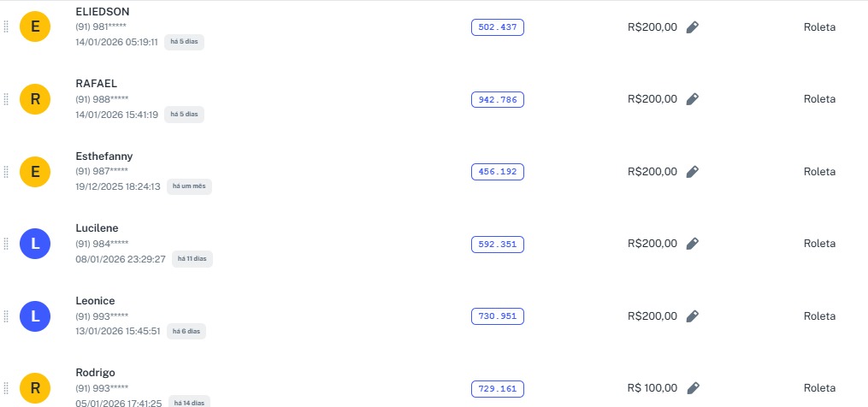Viewport: 868px width, 407px height.
Task: Click Leonice's blue L avatar
Action: click(x=35, y=316)
